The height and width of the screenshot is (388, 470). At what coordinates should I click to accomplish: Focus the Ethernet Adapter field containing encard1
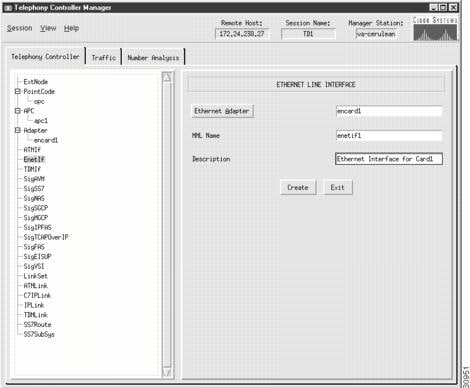point(389,111)
